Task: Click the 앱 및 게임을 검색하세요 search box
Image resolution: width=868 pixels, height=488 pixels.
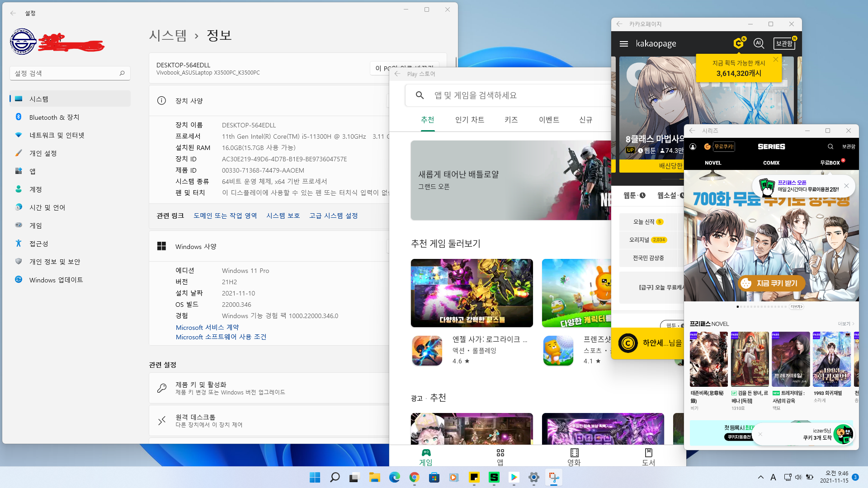Action: (509, 95)
